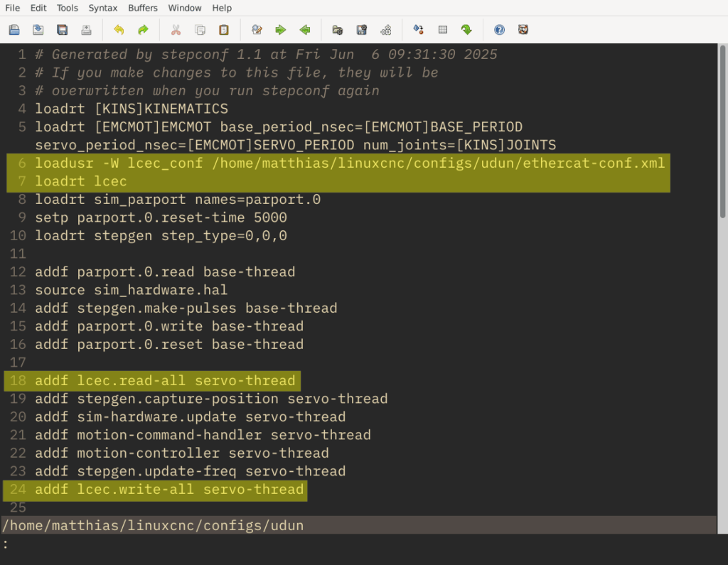Open the Find and Replace tool
The height and width of the screenshot is (565, 728).
tap(257, 30)
